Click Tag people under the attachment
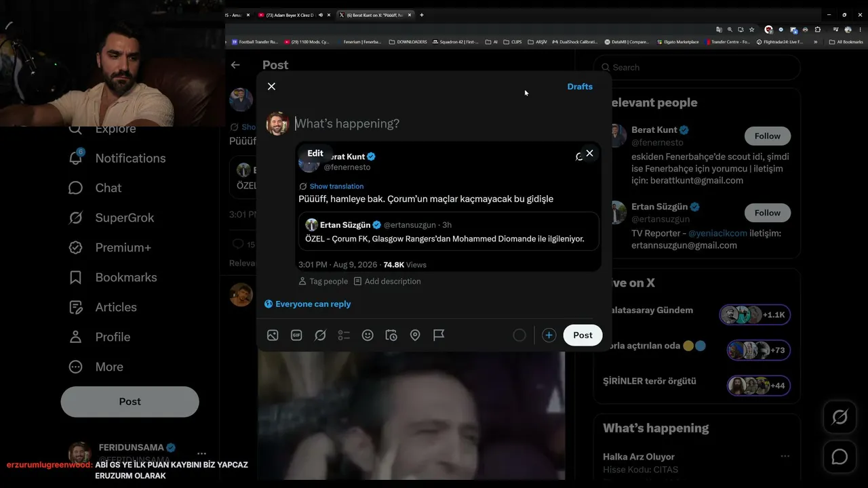868x488 pixels. (x=323, y=281)
